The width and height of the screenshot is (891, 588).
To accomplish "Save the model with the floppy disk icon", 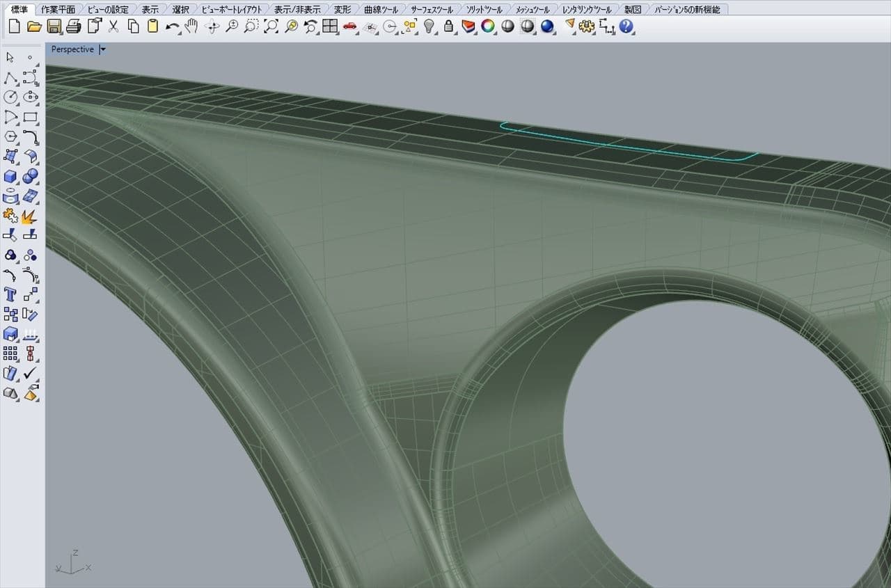I will (x=54, y=26).
